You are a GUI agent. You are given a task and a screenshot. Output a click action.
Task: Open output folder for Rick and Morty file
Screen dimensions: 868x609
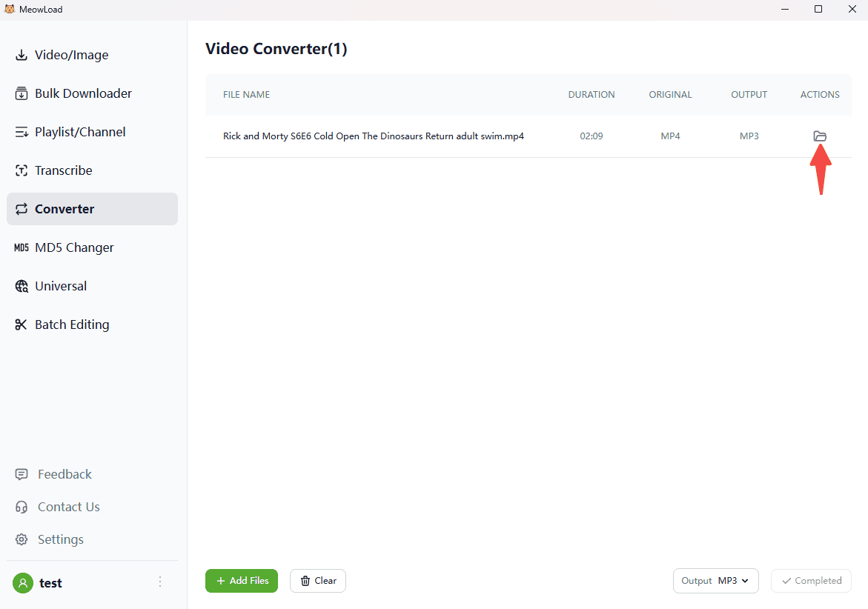pos(819,136)
